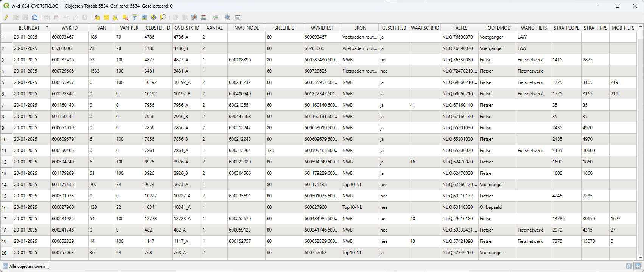Sort by the WVK_ID column header
The width and height of the screenshot is (644, 272).
(x=70, y=28)
